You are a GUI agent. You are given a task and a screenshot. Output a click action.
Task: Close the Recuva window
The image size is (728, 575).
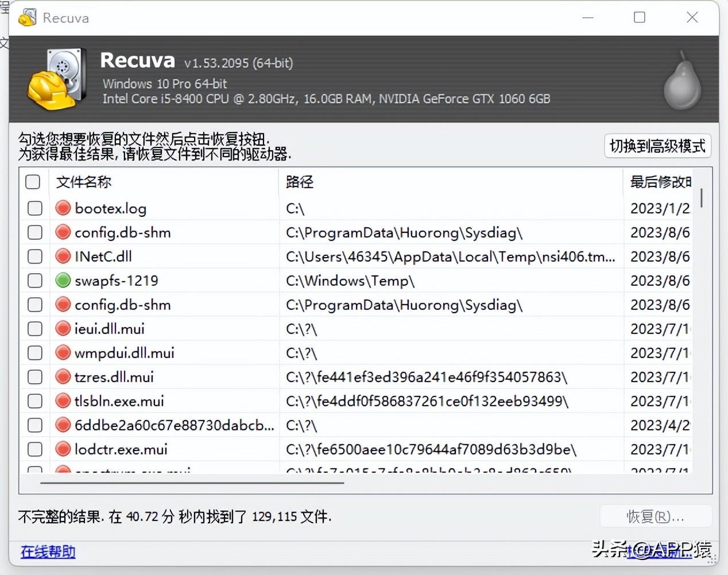click(692, 17)
